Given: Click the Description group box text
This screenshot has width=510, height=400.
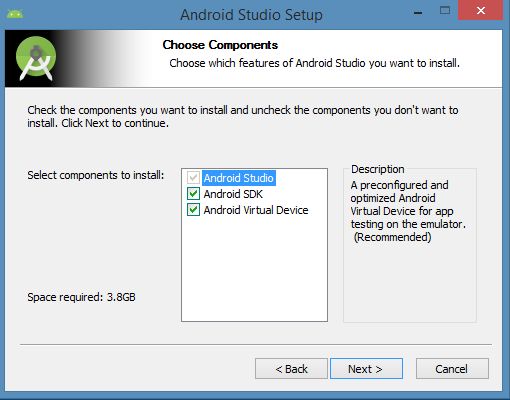Looking at the screenshot, I should coord(408,211).
